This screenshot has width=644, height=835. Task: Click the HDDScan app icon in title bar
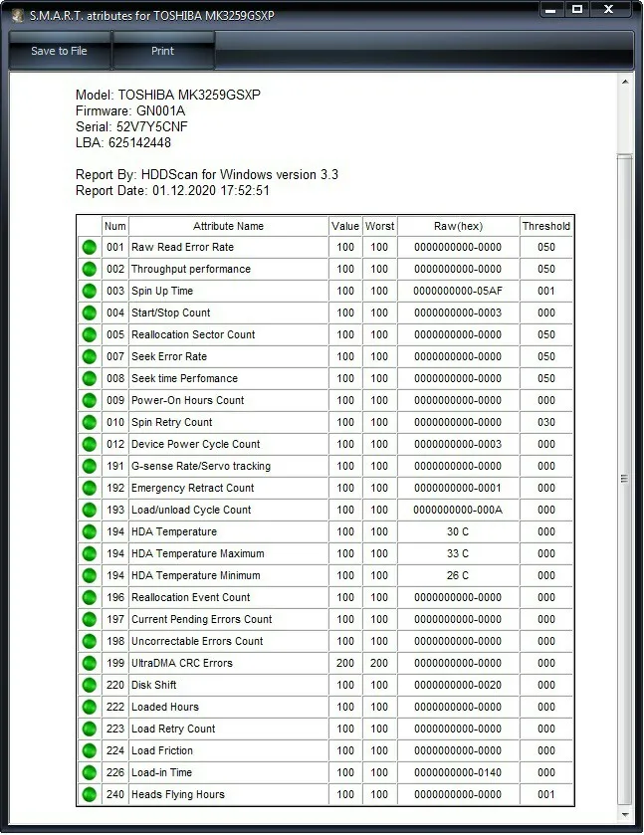[x=18, y=16]
